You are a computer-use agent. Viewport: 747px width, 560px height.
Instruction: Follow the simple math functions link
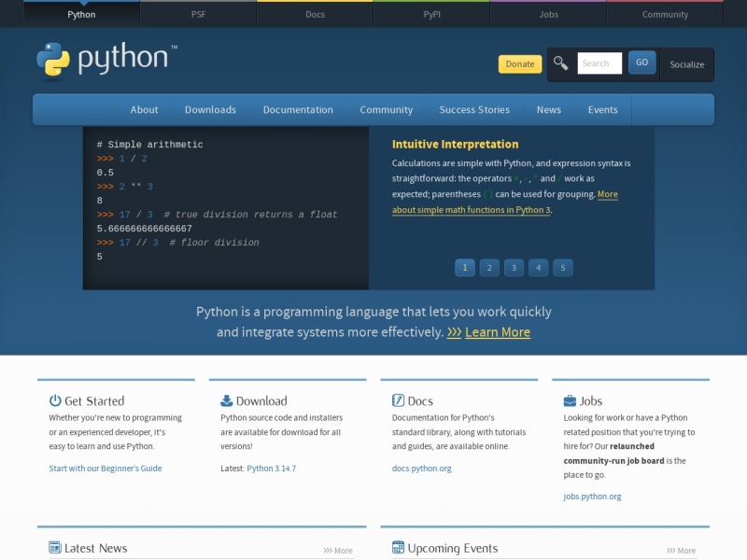pyautogui.click(x=472, y=210)
